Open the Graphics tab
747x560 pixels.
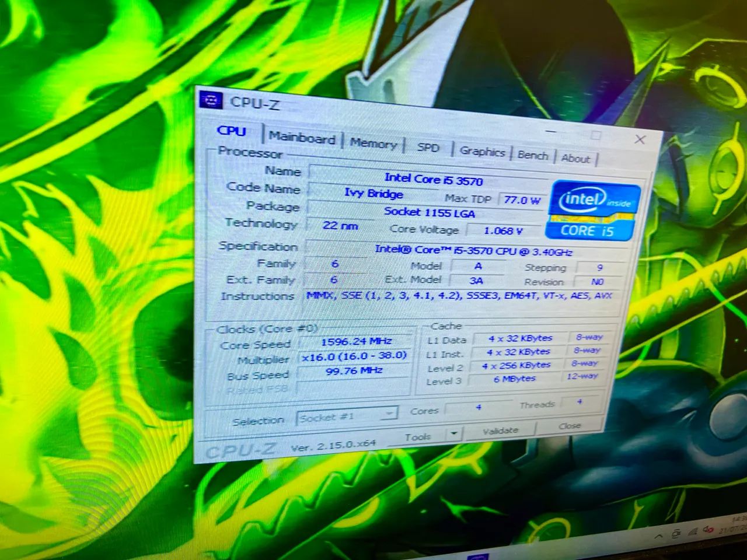click(x=482, y=152)
